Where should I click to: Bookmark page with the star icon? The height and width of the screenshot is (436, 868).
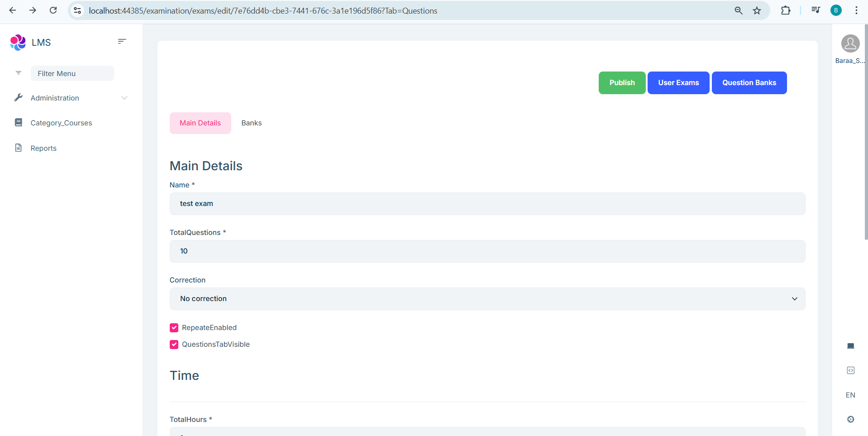pos(757,10)
